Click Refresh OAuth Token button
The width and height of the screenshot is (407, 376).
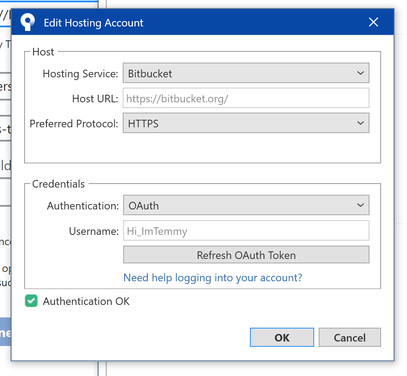(x=246, y=255)
